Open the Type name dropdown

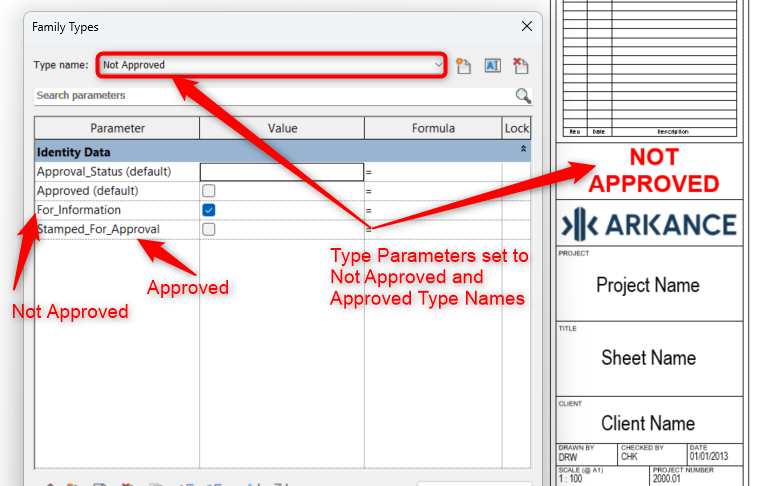438,65
